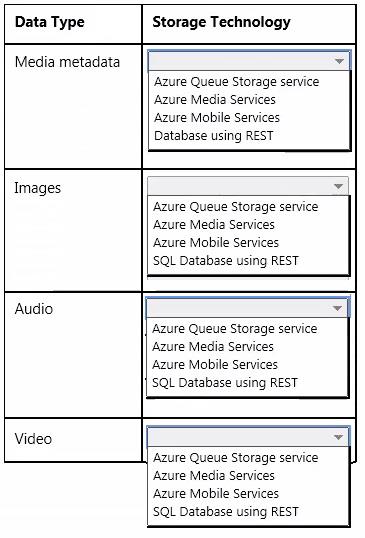Open the Audio storage dropdown arrow
The width and height of the screenshot is (365, 538).
tap(338, 308)
